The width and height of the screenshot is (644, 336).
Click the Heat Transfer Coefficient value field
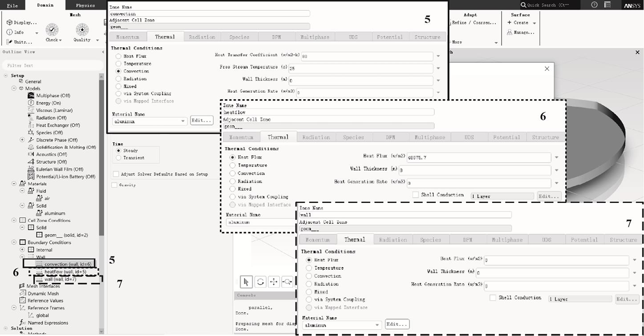point(367,57)
